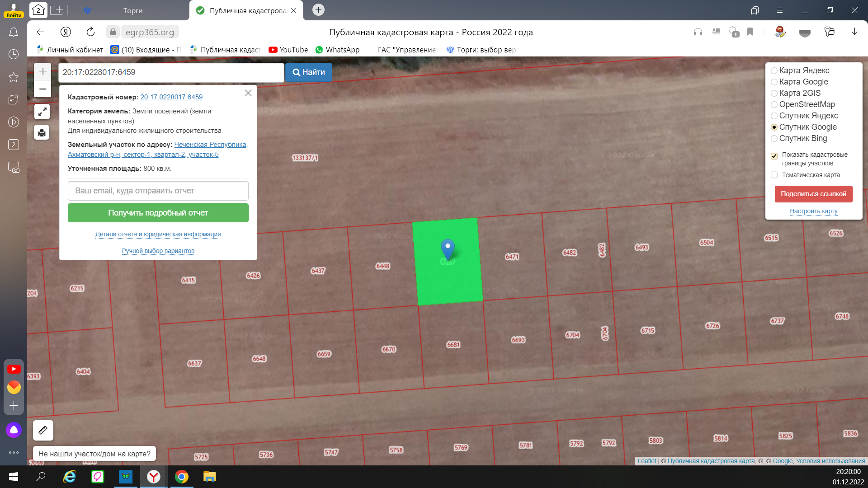Viewport: 868px width, 488px height.
Task: Click Получить подробный отчет green button
Action: [x=158, y=213]
